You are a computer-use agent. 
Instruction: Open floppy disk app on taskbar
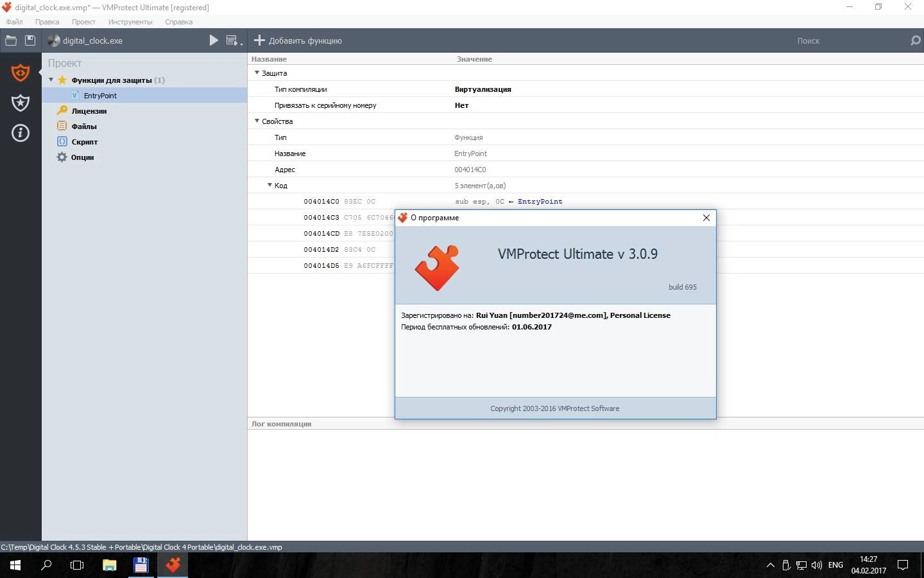point(141,565)
